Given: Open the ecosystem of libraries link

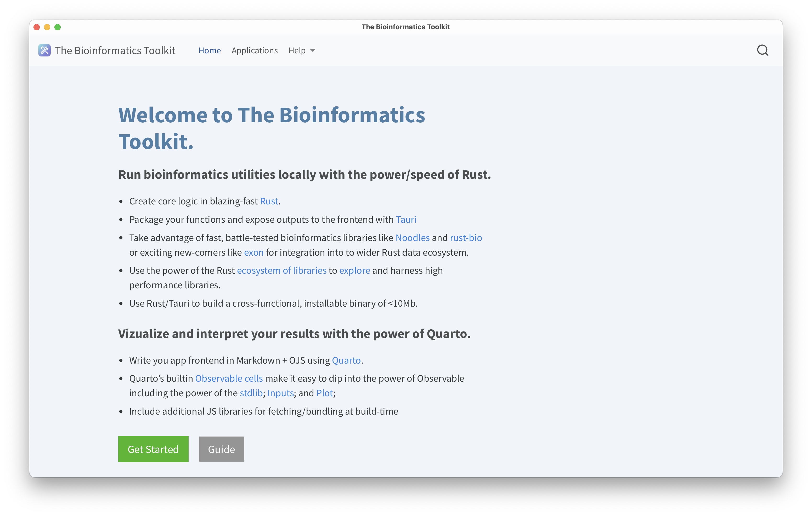Looking at the screenshot, I should pos(281,270).
